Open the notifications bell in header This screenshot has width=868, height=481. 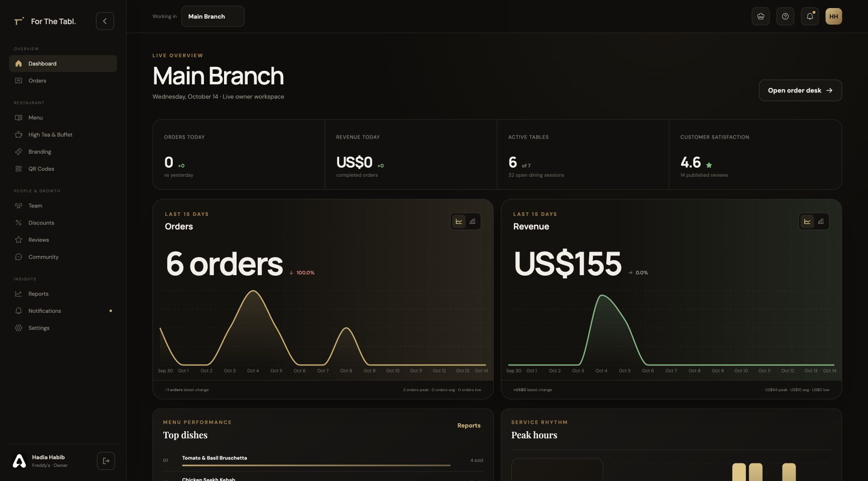tap(810, 17)
